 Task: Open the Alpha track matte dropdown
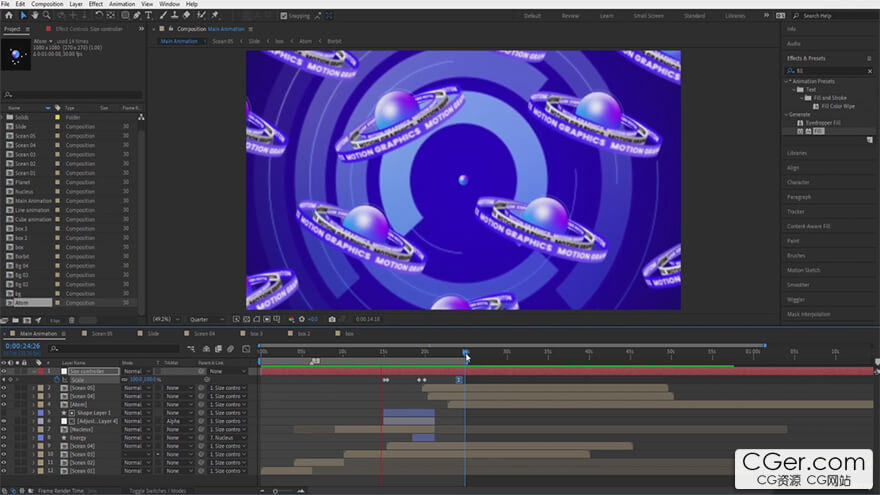[178, 421]
